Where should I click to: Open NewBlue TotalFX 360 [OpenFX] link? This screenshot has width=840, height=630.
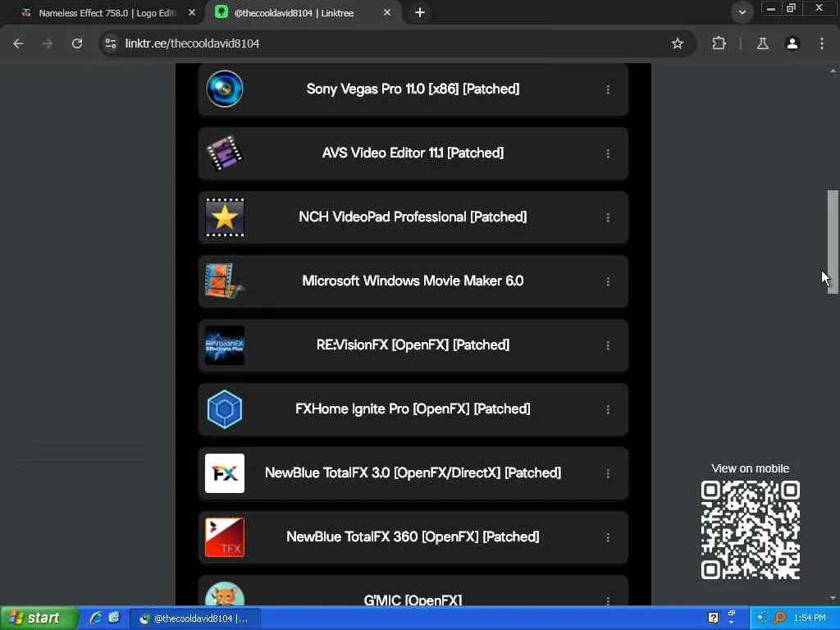[x=413, y=536]
